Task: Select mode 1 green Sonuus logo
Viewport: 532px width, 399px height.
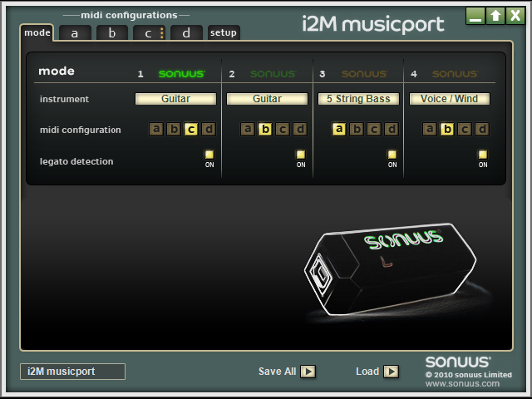Action: [182, 74]
